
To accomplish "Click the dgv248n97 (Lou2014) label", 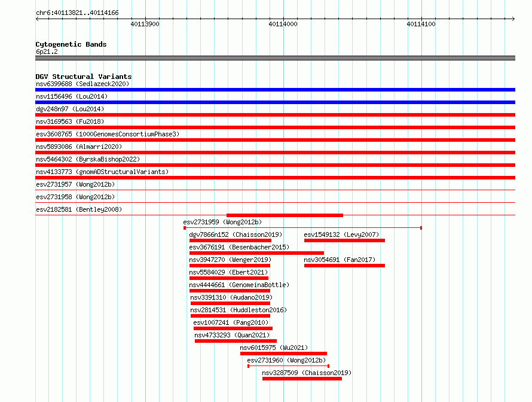I will point(70,109).
